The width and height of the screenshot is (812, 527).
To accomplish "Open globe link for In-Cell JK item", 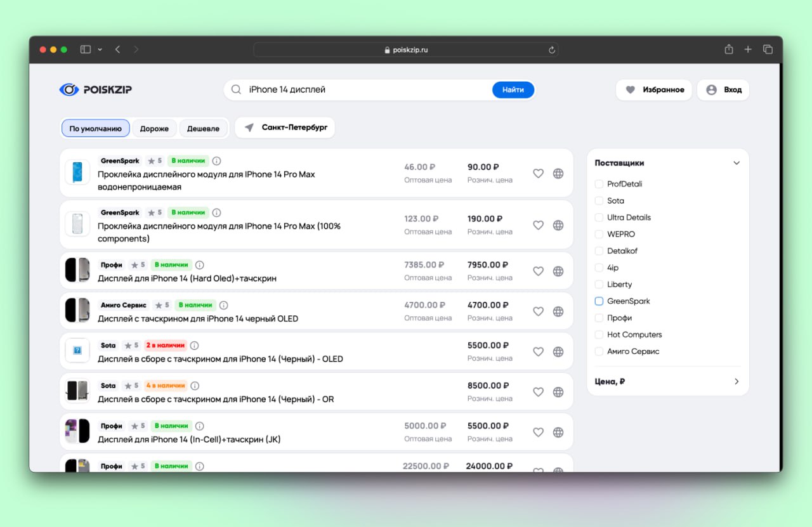I will click(558, 432).
